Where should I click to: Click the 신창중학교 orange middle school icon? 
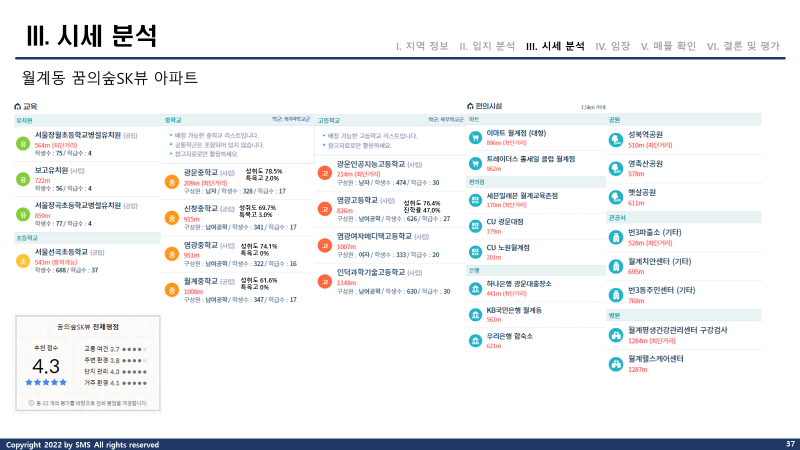pyautogui.click(x=172, y=218)
